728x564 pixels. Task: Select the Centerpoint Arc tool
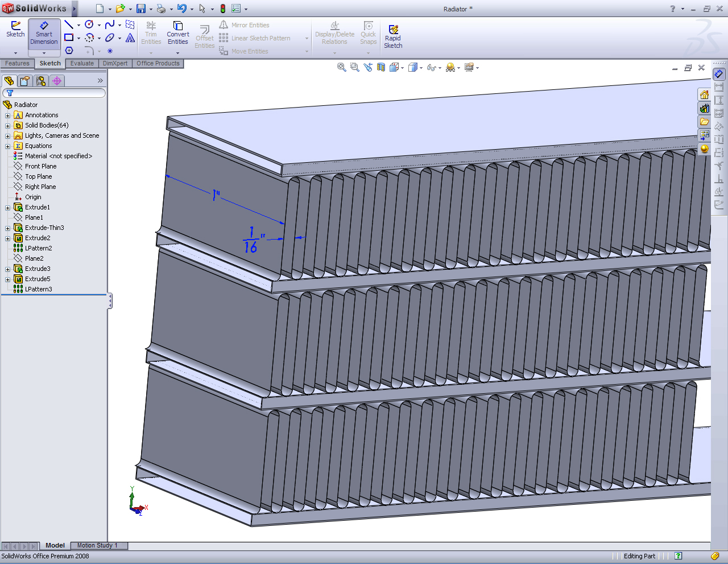[89, 38]
